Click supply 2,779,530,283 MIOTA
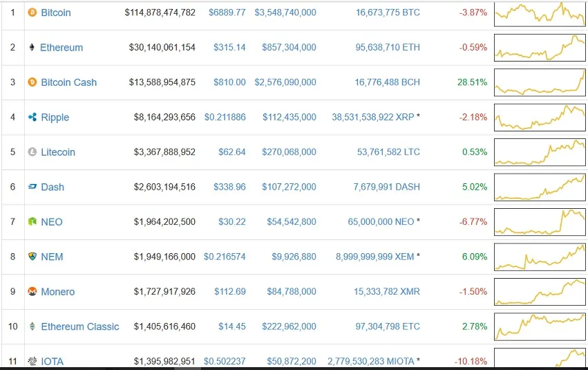Image resolution: width=588 pixels, height=370 pixels. coord(371,362)
